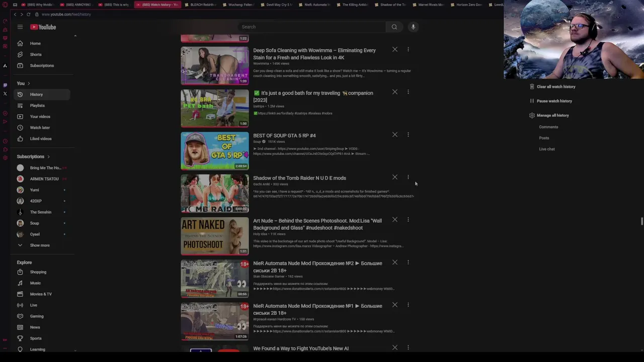
Task: Open options for traveling companion bath video
Action: coord(408,92)
